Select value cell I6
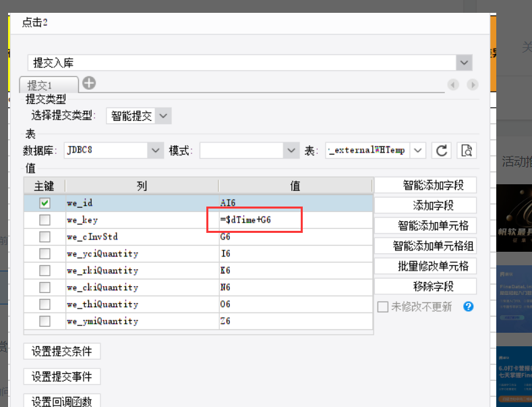The width and height of the screenshot is (532, 407). tap(296, 254)
